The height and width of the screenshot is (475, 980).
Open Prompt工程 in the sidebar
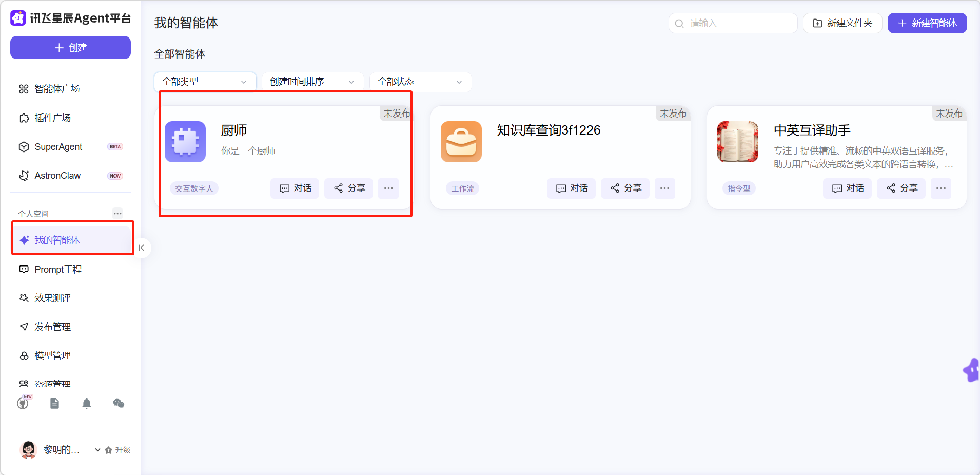click(58, 270)
